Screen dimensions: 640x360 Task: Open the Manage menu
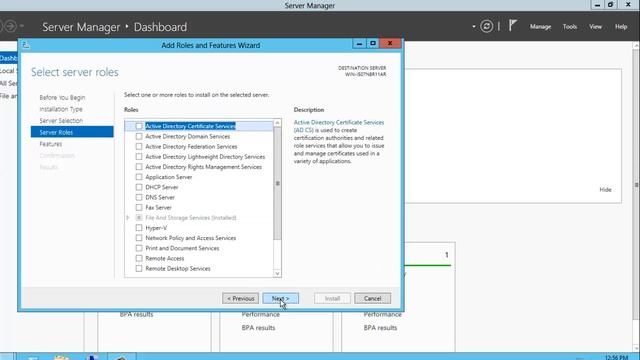click(540, 27)
